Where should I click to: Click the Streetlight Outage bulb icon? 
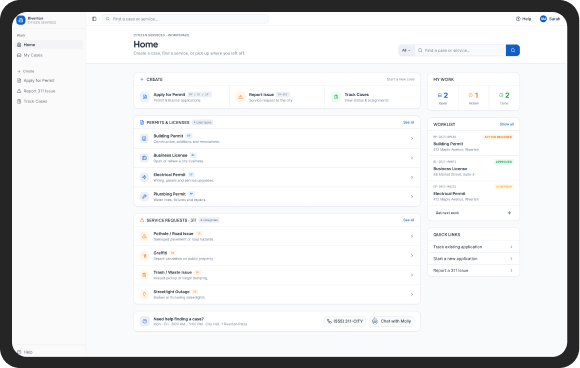tap(144, 294)
